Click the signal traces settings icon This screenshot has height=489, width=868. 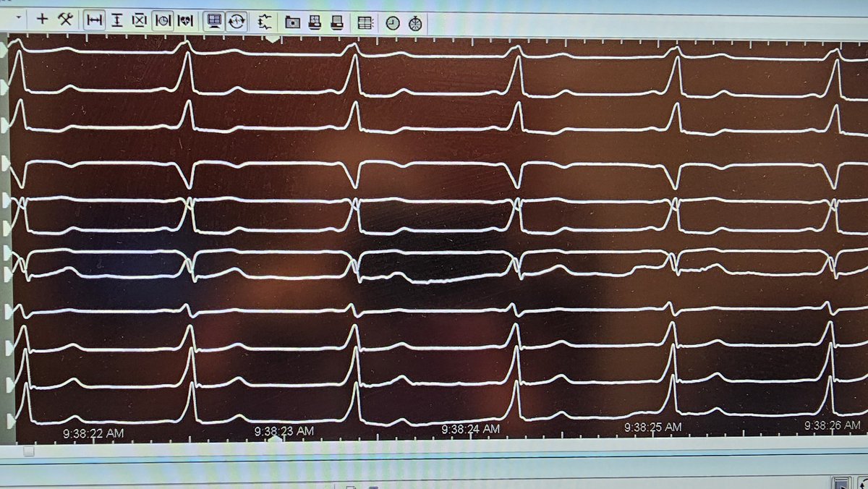point(265,22)
